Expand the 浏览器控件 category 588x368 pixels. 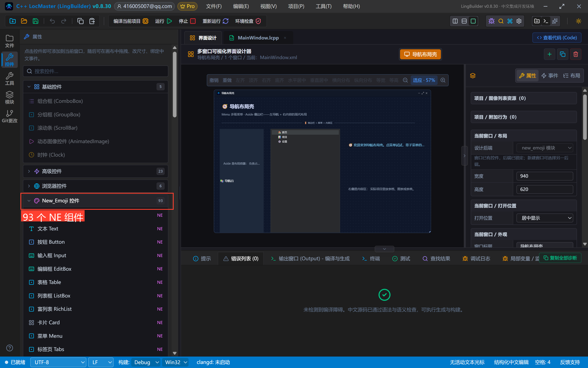pos(96,186)
